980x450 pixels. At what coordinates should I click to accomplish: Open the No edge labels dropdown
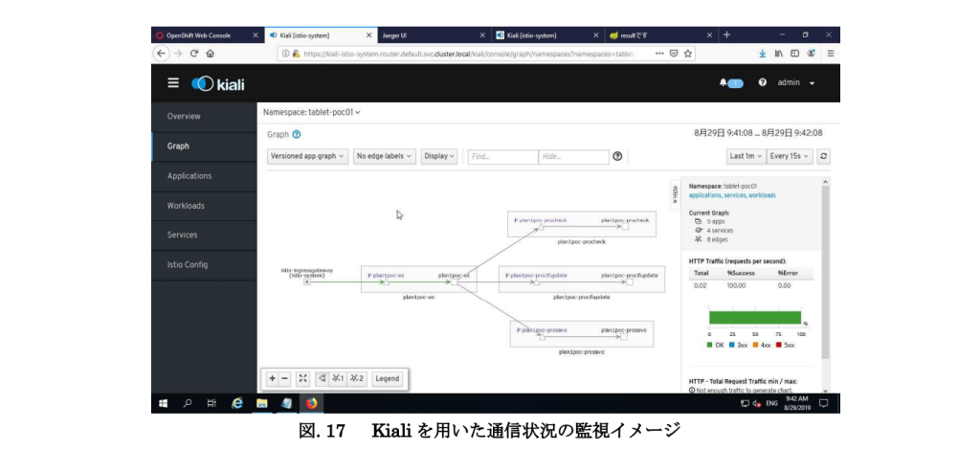point(384,156)
